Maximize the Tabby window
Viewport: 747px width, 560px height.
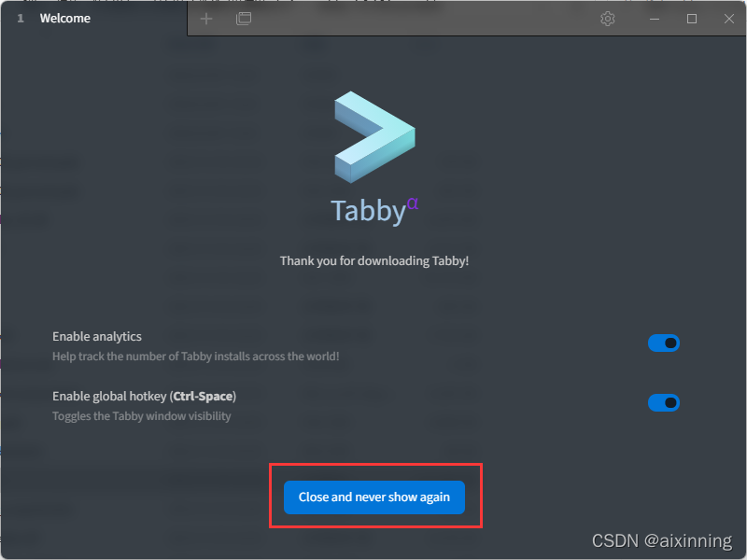coord(692,19)
